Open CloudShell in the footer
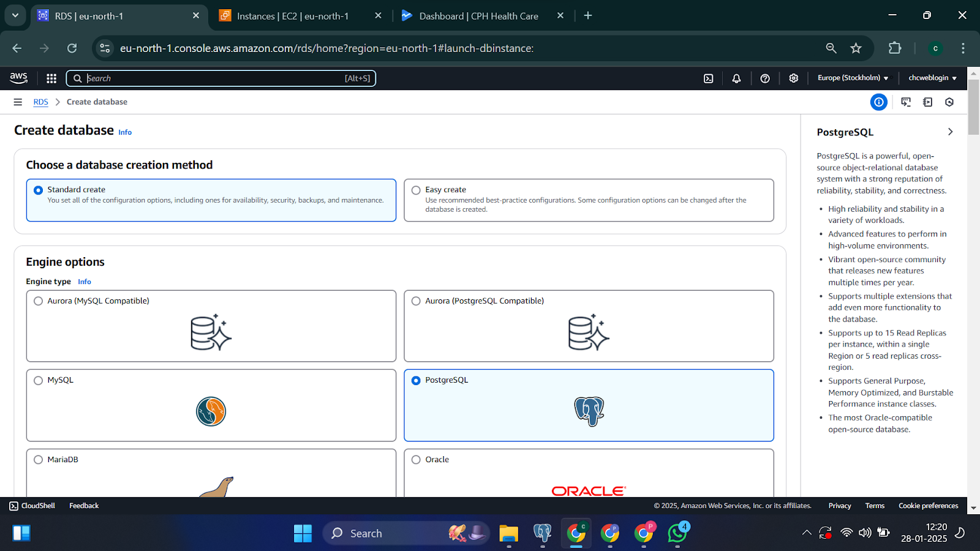 point(32,506)
